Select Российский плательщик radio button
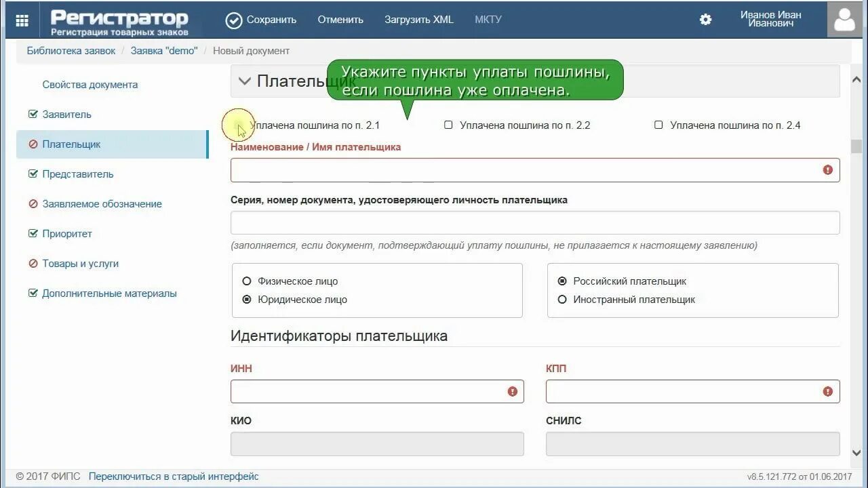Image resolution: width=868 pixels, height=488 pixels. [562, 281]
